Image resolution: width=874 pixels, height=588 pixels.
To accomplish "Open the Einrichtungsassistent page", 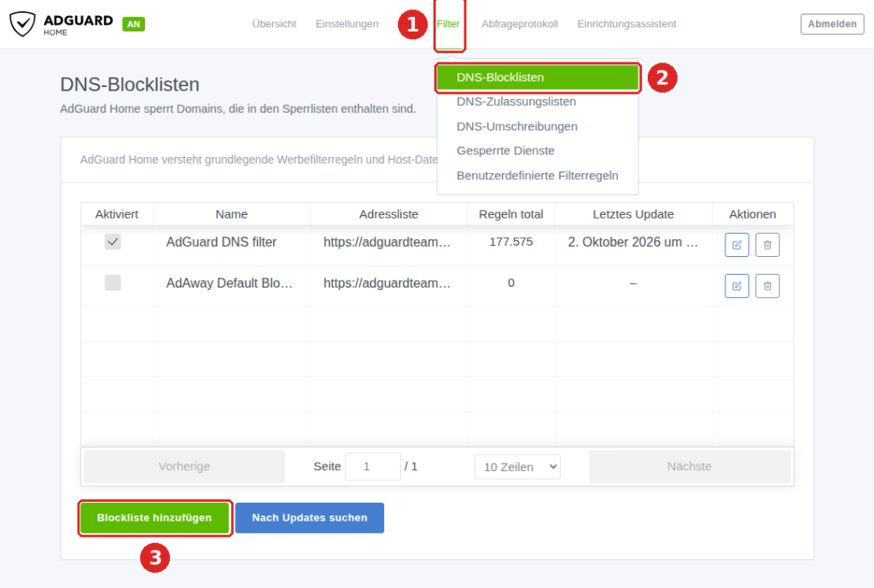I will point(626,24).
